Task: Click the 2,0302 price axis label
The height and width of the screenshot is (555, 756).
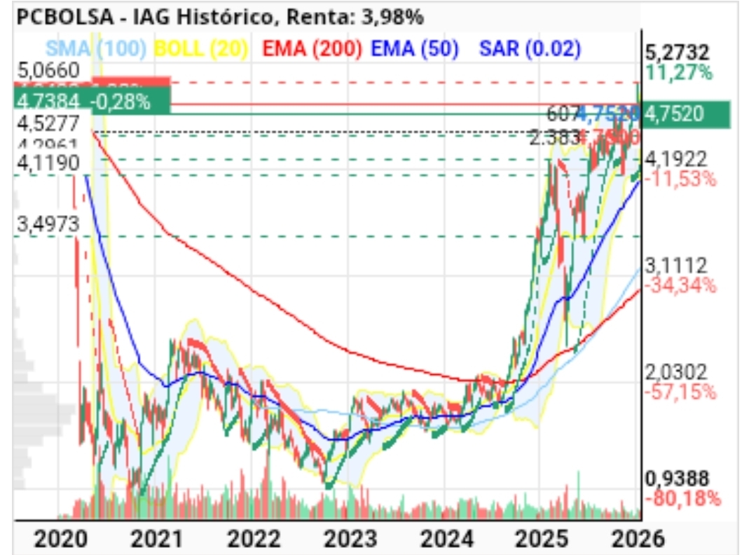Action: click(676, 372)
